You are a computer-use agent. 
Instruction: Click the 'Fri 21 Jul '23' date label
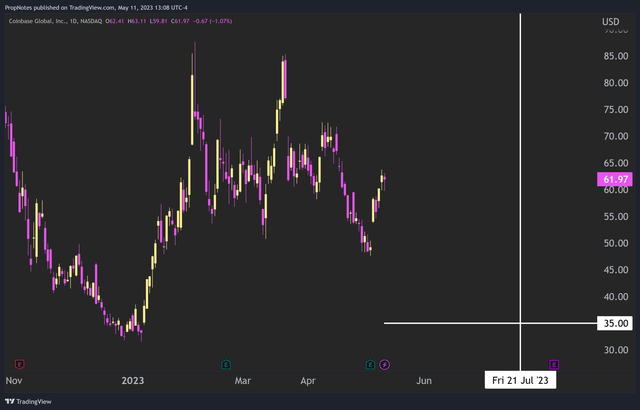click(520, 380)
